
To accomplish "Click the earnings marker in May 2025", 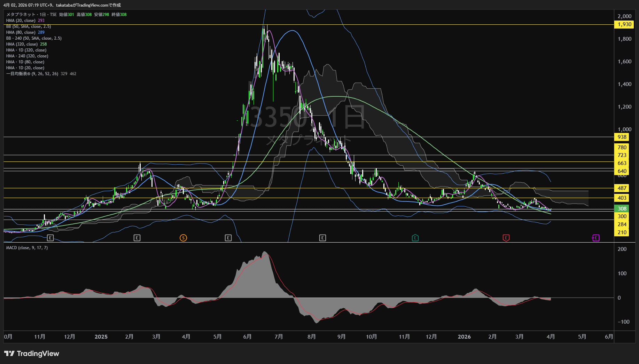I will (x=228, y=238).
